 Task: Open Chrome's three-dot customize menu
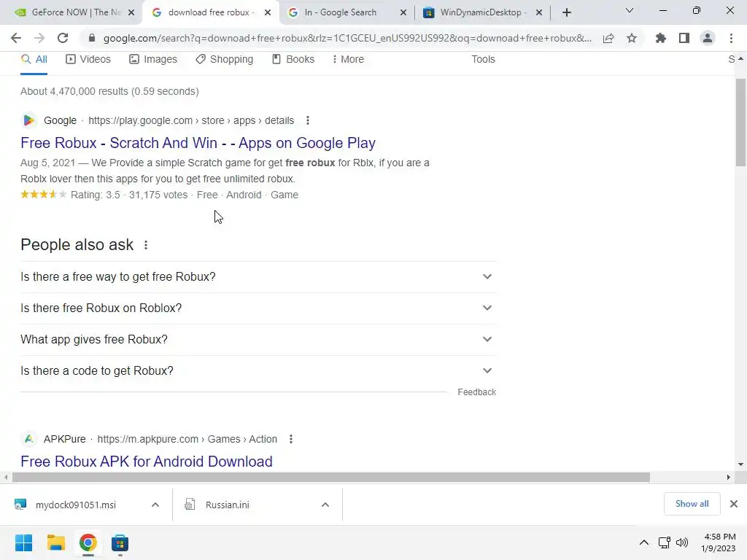pyautogui.click(x=731, y=38)
